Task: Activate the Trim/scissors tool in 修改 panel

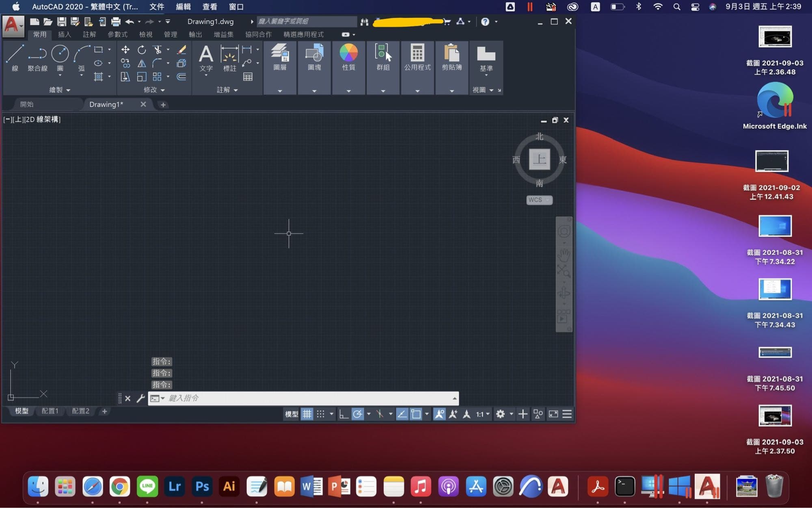Action: tap(158, 50)
